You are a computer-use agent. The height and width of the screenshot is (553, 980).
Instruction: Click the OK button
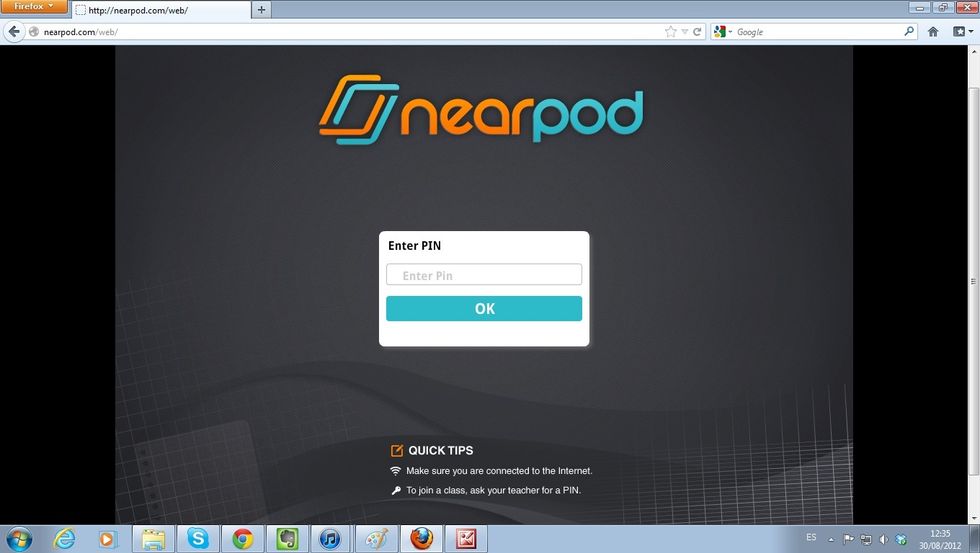coord(484,309)
